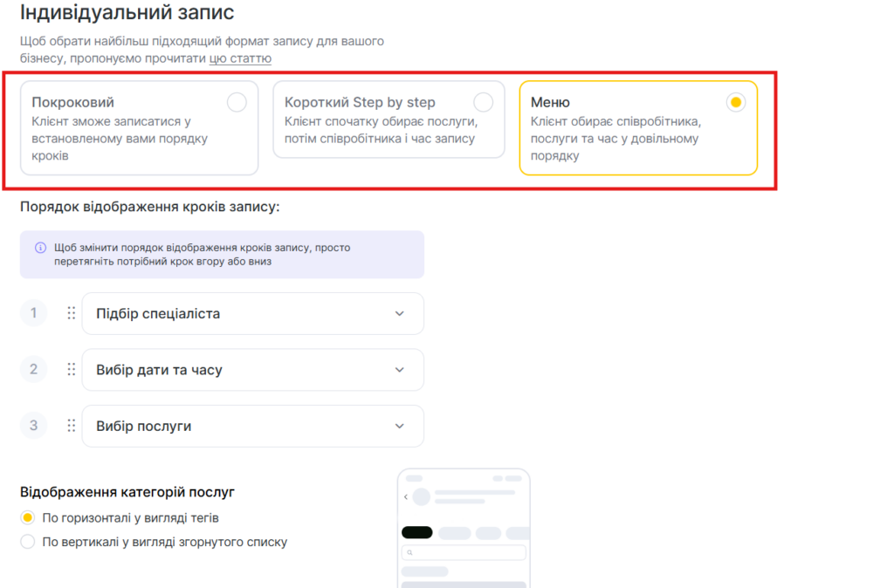Click the black tag in phone preview
This screenshot has height=588, width=894.
416,532
